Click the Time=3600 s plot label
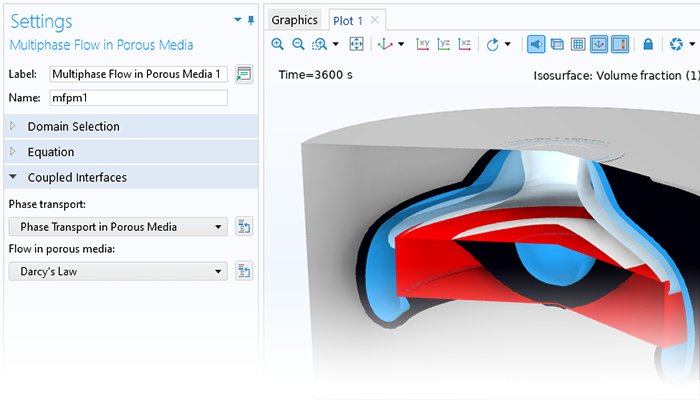Image resolution: width=700 pixels, height=400 pixels. coord(316,75)
